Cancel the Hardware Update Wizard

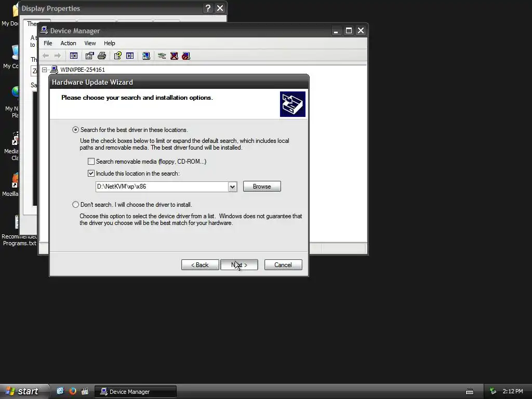(283, 264)
